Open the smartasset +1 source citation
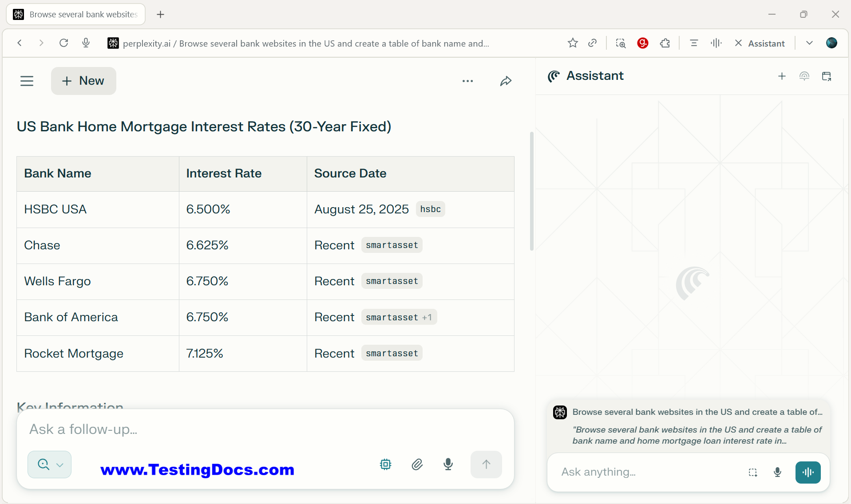851x504 pixels. pos(399,317)
